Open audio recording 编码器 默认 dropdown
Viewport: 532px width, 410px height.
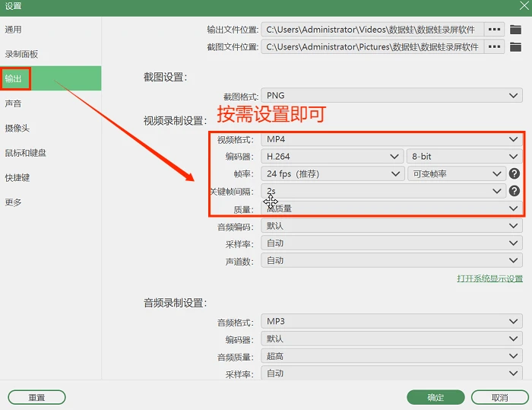pyautogui.click(x=391, y=338)
